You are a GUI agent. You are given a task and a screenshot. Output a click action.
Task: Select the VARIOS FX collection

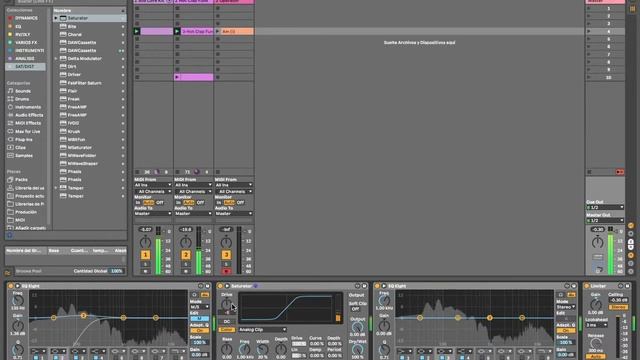[x=26, y=42]
